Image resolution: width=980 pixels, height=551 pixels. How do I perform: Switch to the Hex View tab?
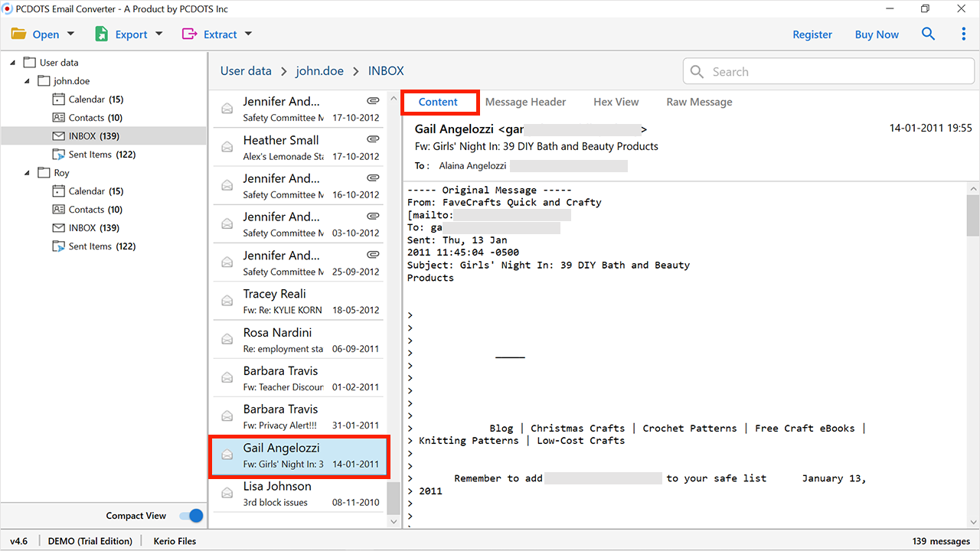pos(616,102)
